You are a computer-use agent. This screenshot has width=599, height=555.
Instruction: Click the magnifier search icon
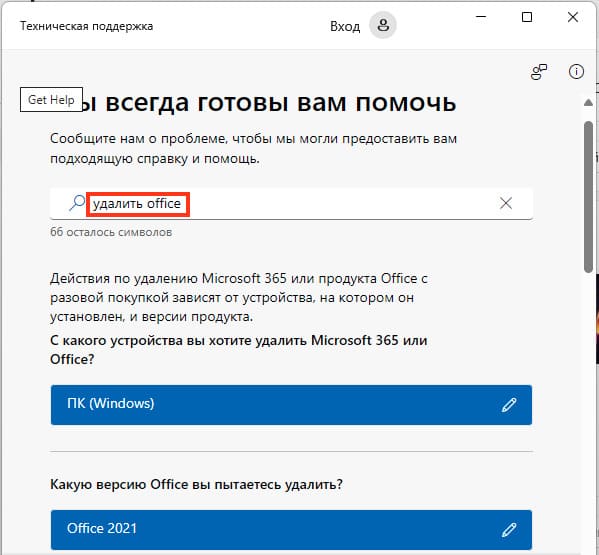77,203
